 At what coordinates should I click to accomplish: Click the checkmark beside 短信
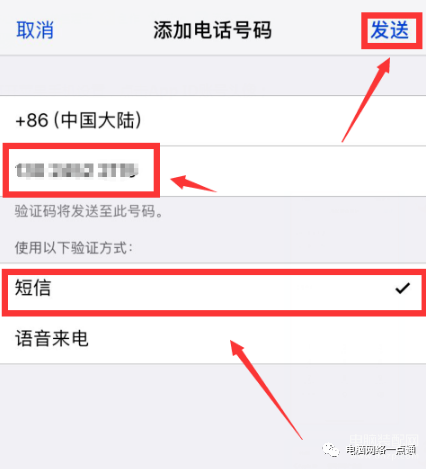coord(403,288)
